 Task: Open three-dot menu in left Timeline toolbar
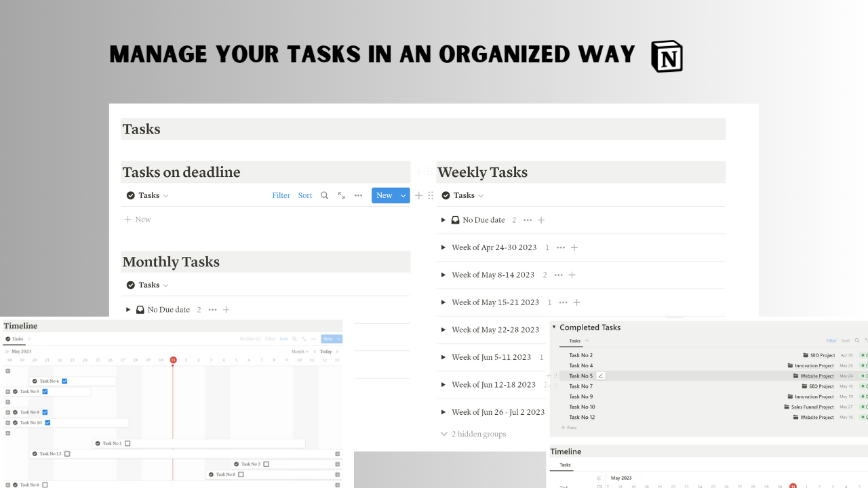click(x=314, y=339)
